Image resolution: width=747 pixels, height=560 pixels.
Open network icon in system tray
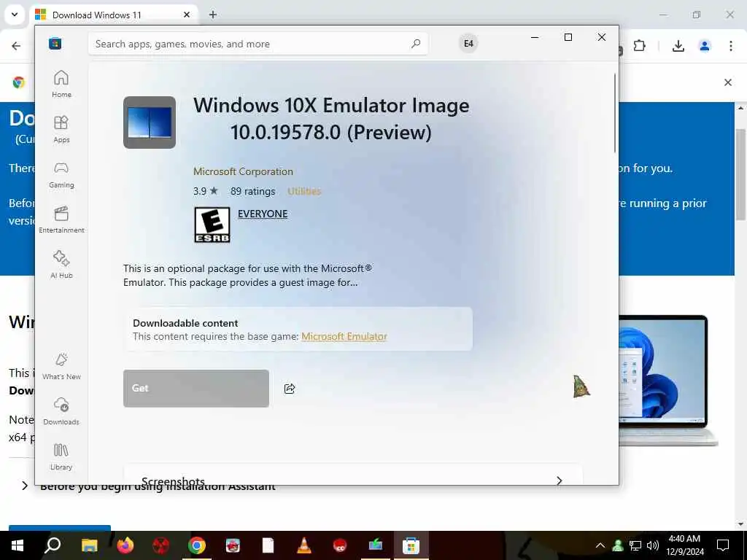[x=635, y=545]
